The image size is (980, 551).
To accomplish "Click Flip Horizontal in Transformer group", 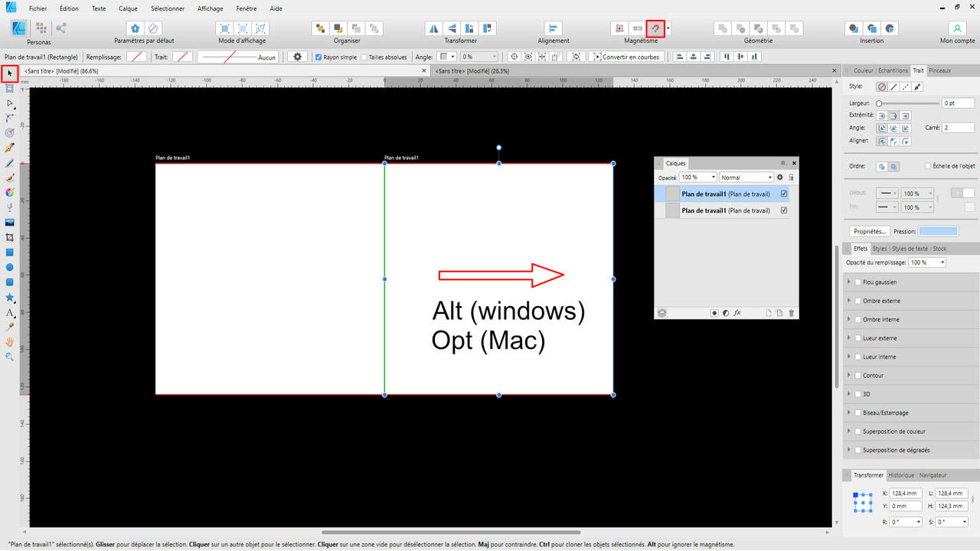I will [x=433, y=28].
